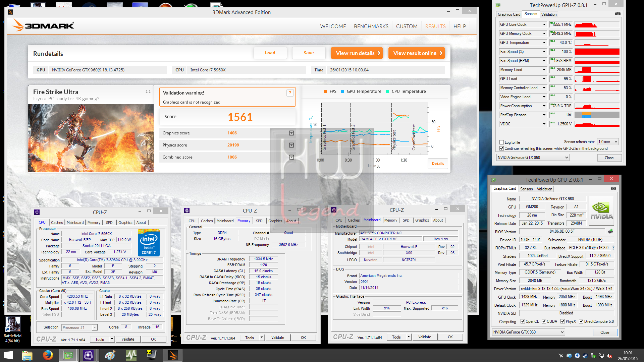Click the Steam tray icon
The width and height of the screenshot is (644, 362).
pos(585,356)
